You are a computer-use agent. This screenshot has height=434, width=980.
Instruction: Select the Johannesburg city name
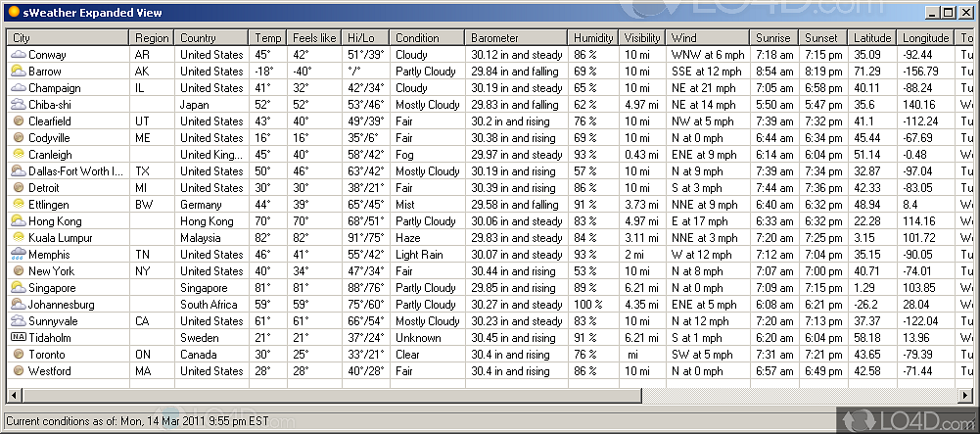tap(62, 305)
